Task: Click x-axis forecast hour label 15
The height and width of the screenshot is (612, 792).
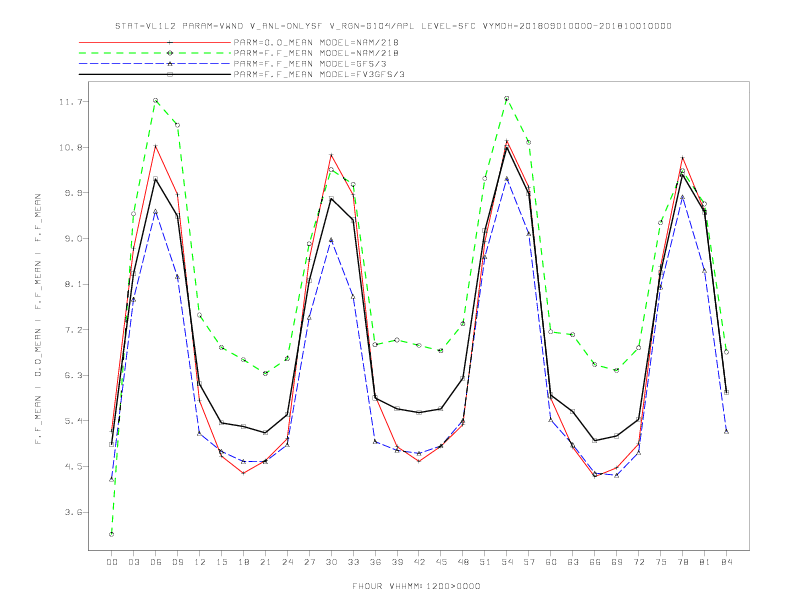Action: 221,562
